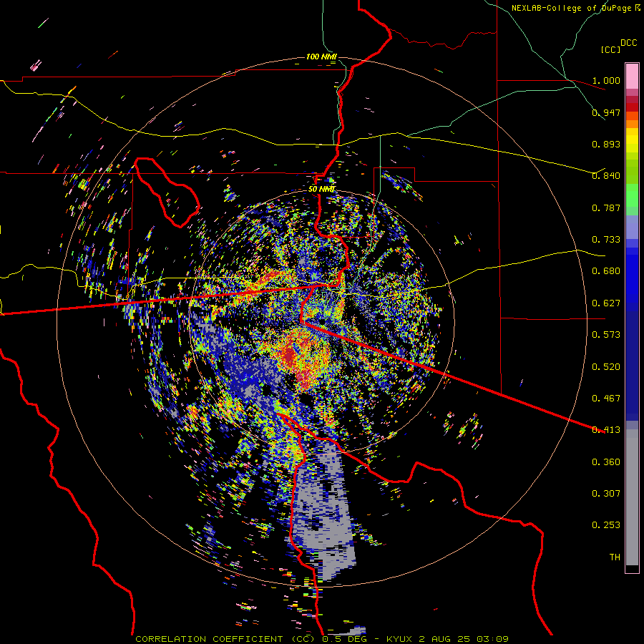Screen dimensions: 644x644
Task: Click the 2 AUG 25 03:09 timestamp
Action: point(463,639)
